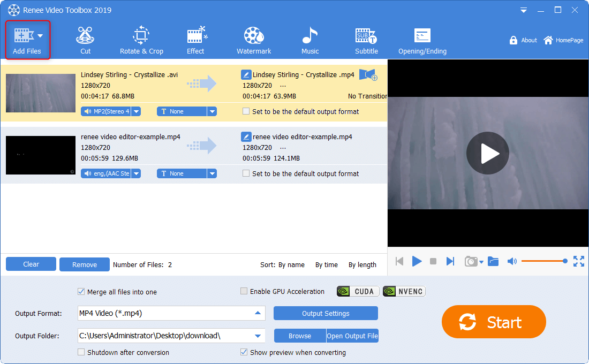This screenshot has height=364, width=589.
Task: Open the Watermark tool
Action: point(254,41)
